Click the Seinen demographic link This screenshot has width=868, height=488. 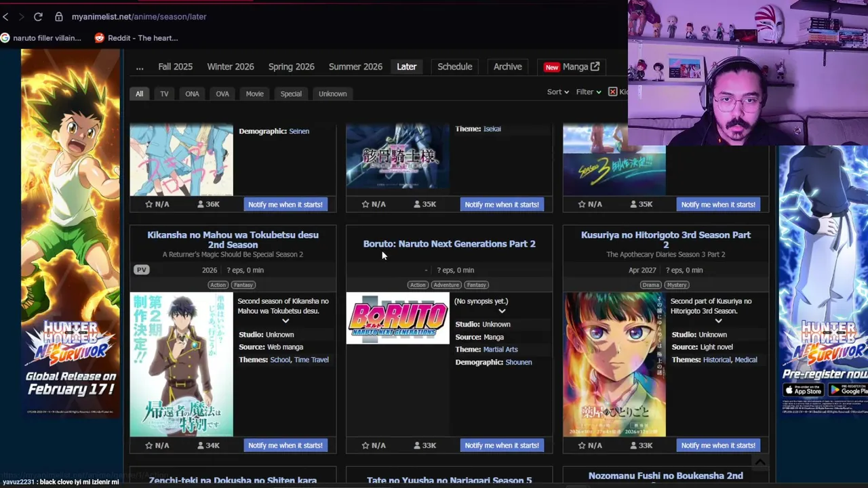point(299,131)
